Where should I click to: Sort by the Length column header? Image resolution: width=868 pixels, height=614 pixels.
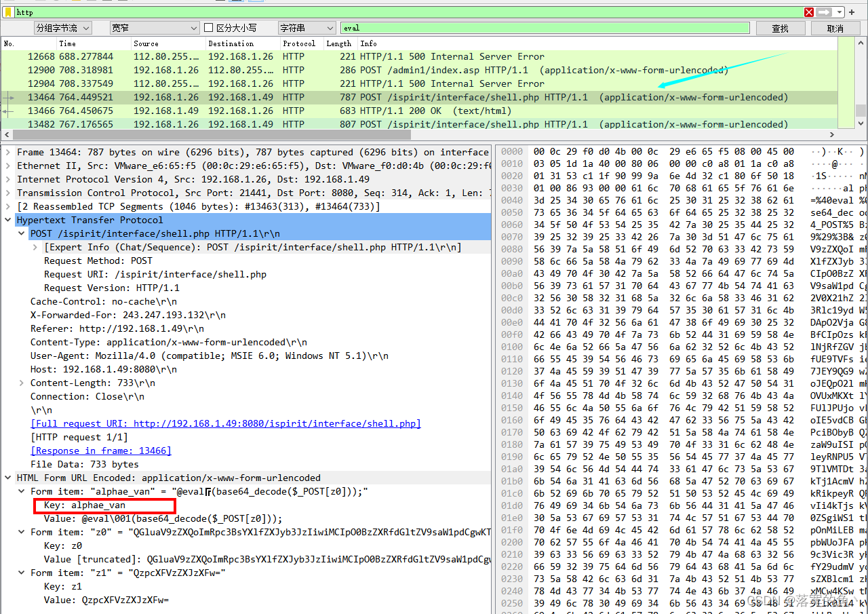[x=340, y=43]
